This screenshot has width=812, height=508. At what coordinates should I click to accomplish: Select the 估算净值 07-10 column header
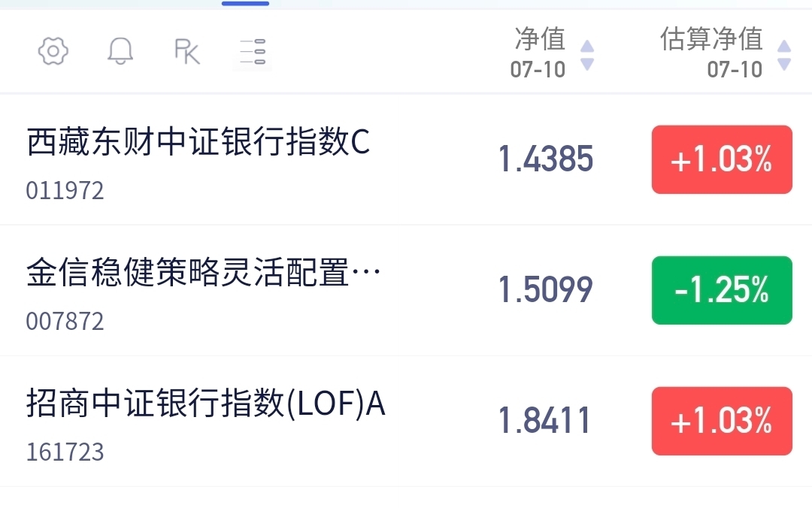pyautogui.click(x=711, y=53)
